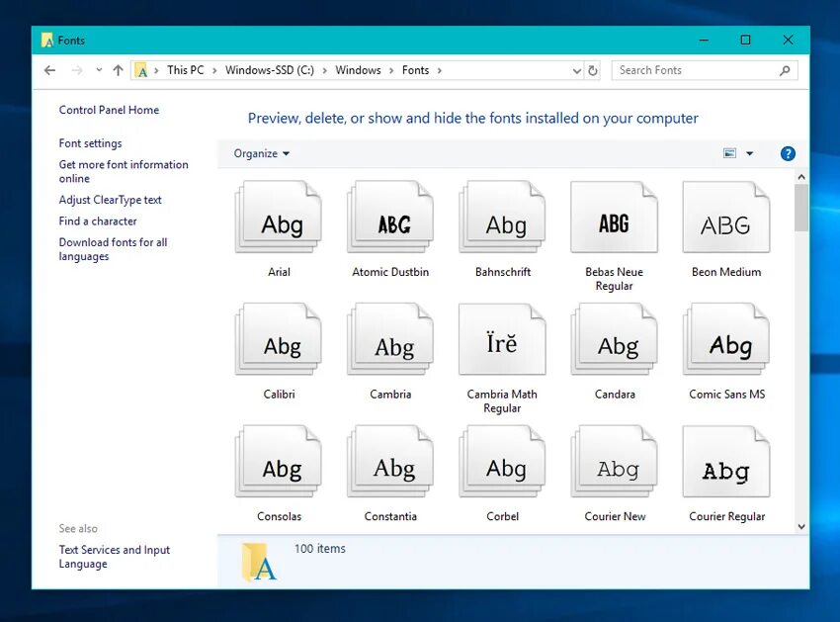Open Control Panel Home link

pos(109,110)
